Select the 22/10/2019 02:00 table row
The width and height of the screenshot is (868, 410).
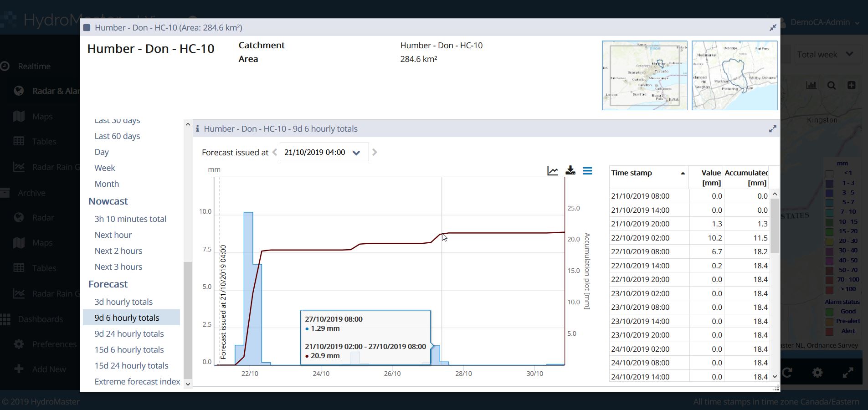tap(689, 238)
